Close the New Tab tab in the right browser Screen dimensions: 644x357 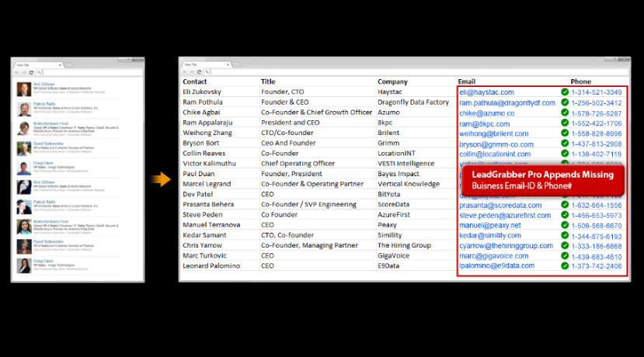click(x=228, y=65)
